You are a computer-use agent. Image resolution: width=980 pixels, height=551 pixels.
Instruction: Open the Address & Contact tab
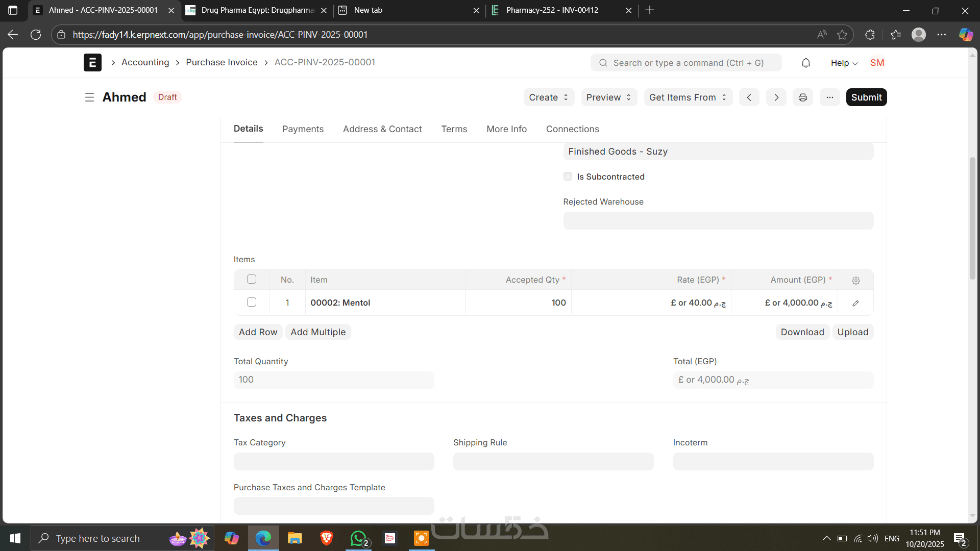pos(382,129)
